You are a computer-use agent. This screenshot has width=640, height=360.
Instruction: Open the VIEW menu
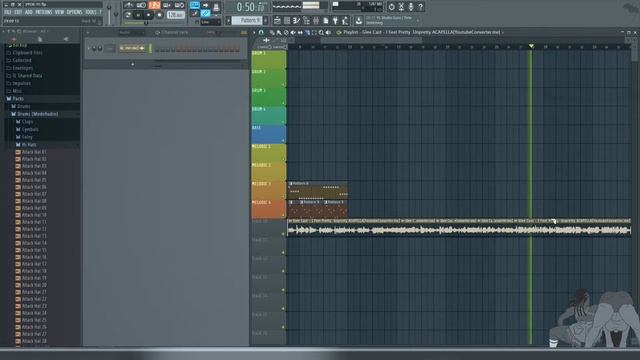(x=60, y=12)
